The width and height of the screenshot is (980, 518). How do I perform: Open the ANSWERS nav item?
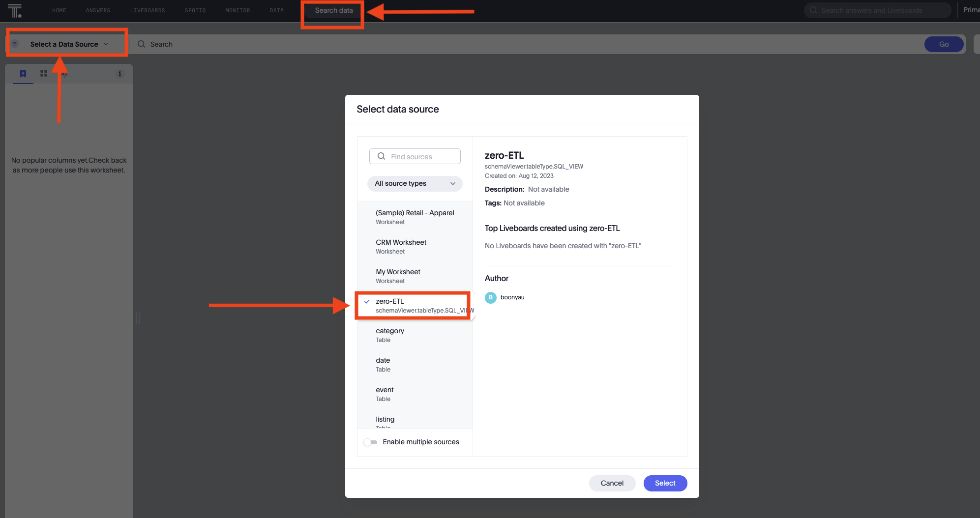click(98, 10)
